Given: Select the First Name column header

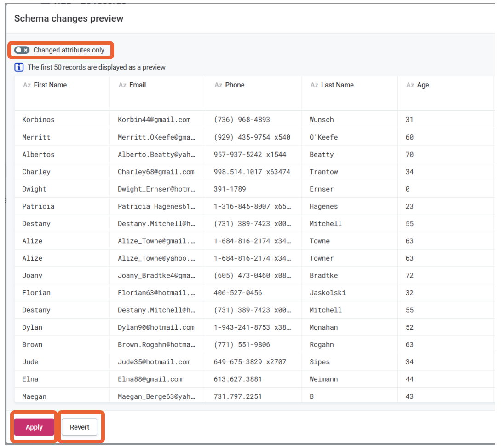Looking at the screenshot, I should pyautogui.click(x=51, y=85).
